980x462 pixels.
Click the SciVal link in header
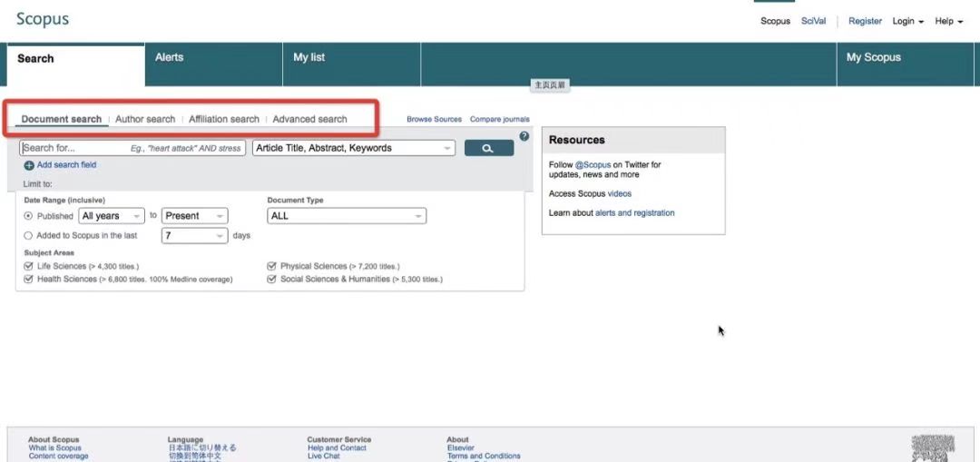point(813,21)
